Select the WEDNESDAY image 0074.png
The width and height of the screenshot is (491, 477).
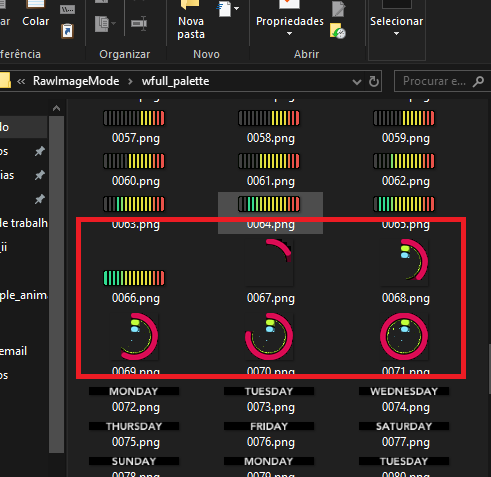pos(404,391)
